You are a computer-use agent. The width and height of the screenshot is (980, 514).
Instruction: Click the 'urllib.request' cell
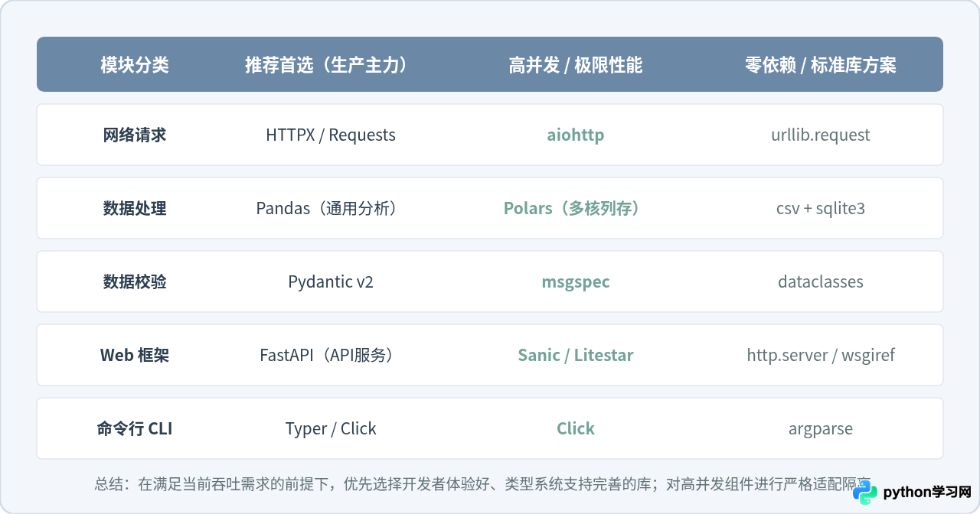pos(821,135)
